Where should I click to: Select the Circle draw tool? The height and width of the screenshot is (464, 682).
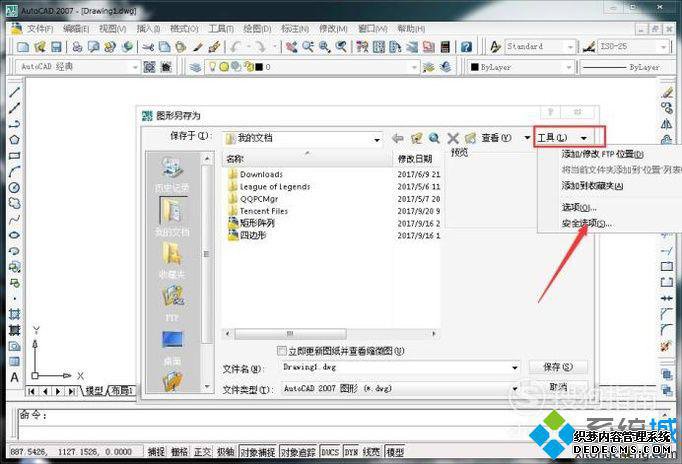pyautogui.click(x=14, y=187)
